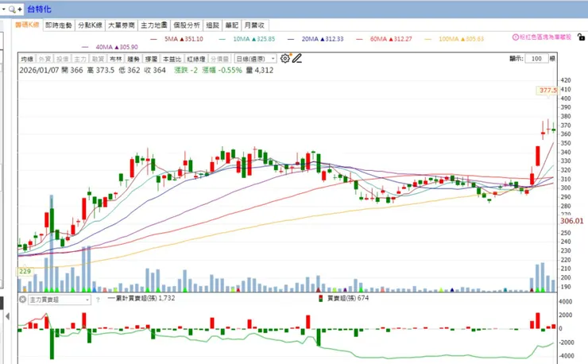Screen dimensions: 588x364
Task: Select the orange highlighted K線 tab
Action: pyautogui.click(x=27, y=25)
